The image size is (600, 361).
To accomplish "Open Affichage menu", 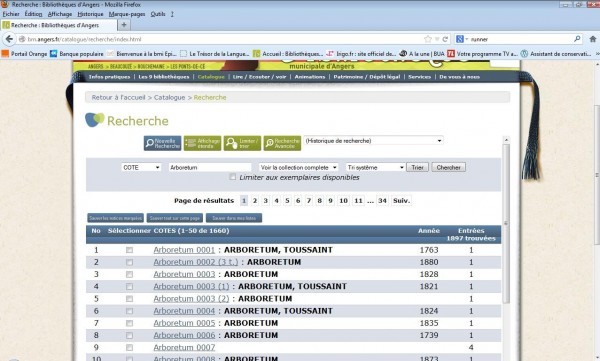I will tap(60, 14).
